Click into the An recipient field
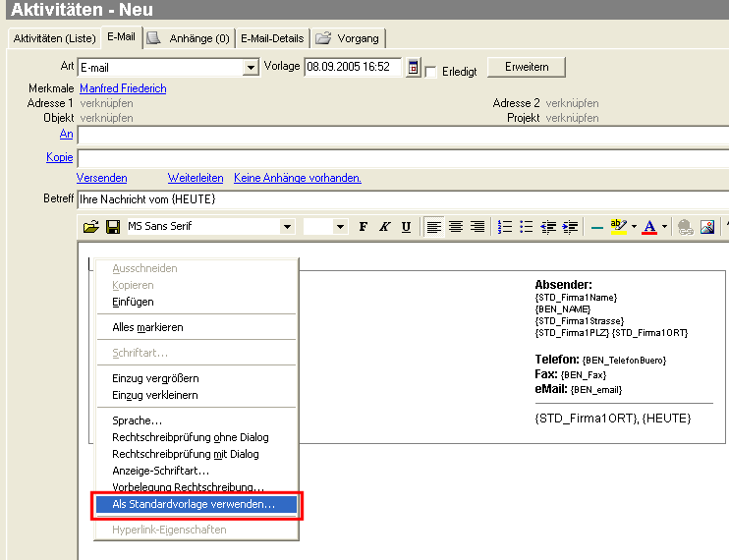Screen dimensions: 729x560 click(x=403, y=136)
